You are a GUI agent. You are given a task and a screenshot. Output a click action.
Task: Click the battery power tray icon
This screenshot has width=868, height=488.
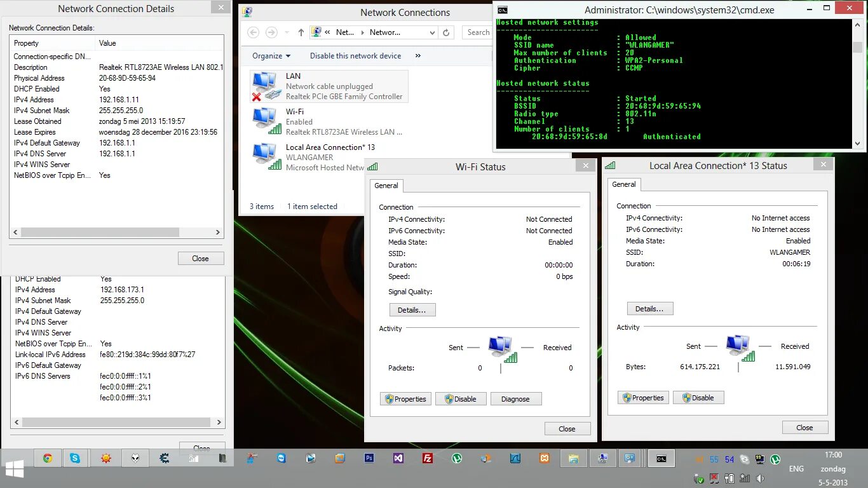pyautogui.click(x=729, y=478)
